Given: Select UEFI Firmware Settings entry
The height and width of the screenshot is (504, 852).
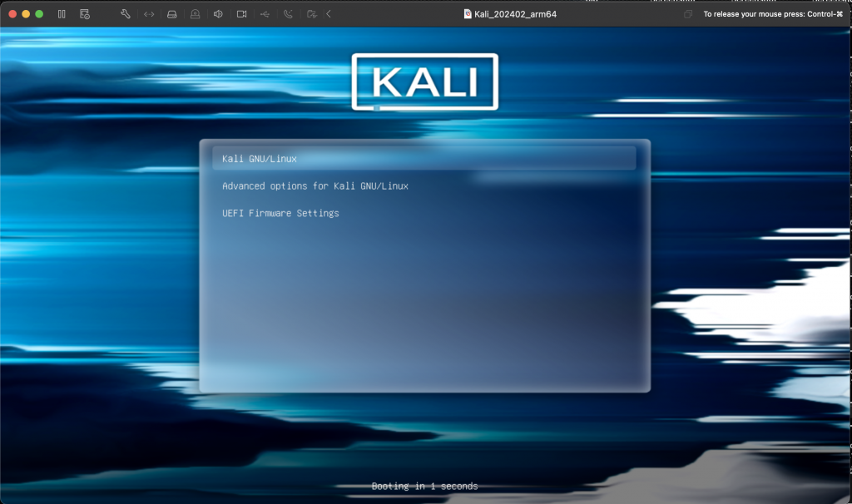Looking at the screenshot, I should [x=280, y=213].
